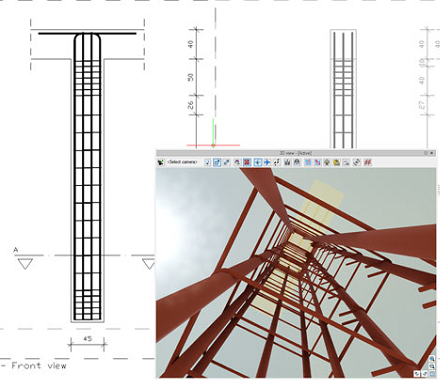Viewport: 440px width, 380px height.
Task: Click the yellow sun and cloud icon
Action: [x=337, y=162]
